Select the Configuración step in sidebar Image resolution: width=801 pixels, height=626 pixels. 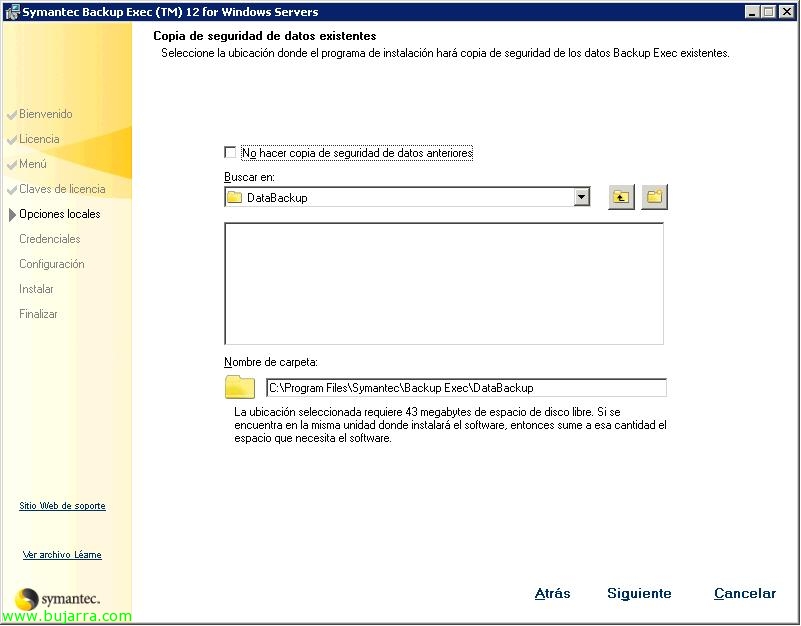pyautogui.click(x=52, y=264)
